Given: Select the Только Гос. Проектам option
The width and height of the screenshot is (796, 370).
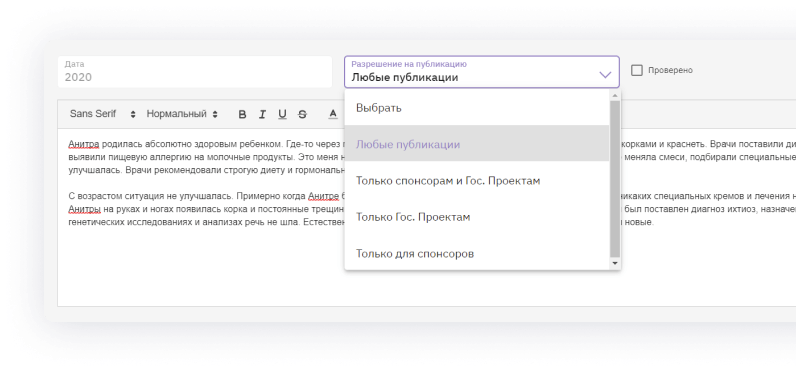Looking at the screenshot, I should [x=477, y=217].
